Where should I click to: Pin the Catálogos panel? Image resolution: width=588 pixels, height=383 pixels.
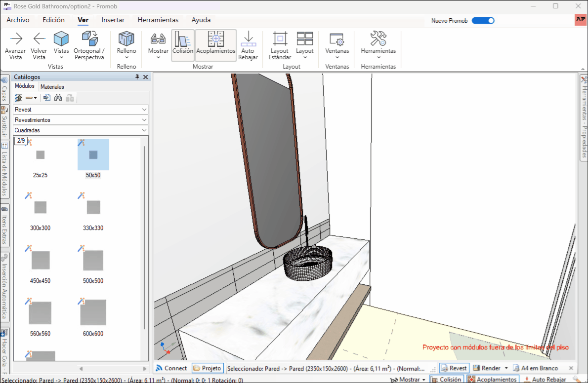click(x=137, y=77)
